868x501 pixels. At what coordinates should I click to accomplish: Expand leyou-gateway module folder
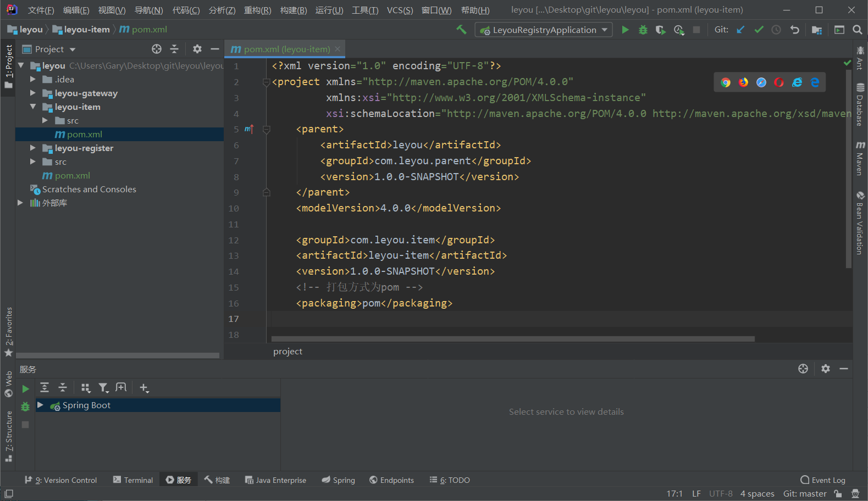coord(33,93)
